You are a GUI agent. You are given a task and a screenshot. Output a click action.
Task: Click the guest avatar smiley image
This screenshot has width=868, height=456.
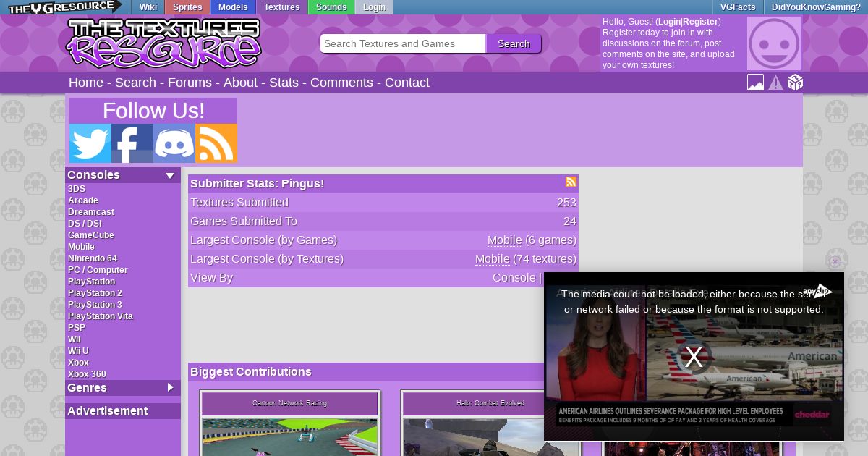click(774, 43)
